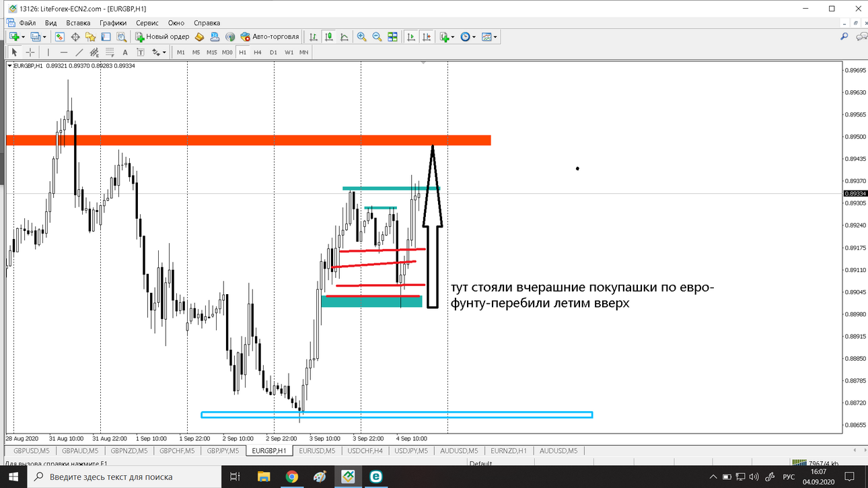Screen dimensions: 868x488
Task: Switch chart to candlesticks mode
Action: point(329,37)
